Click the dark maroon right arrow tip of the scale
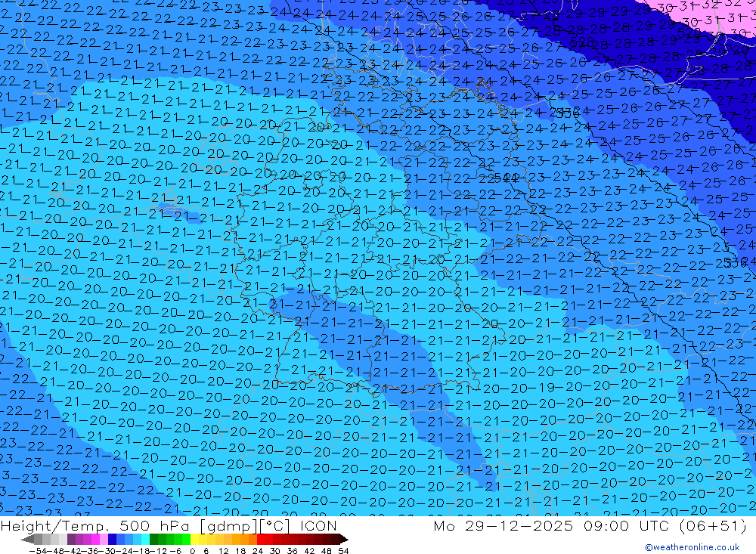This screenshot has width=756, height=554. coord(344,539)
